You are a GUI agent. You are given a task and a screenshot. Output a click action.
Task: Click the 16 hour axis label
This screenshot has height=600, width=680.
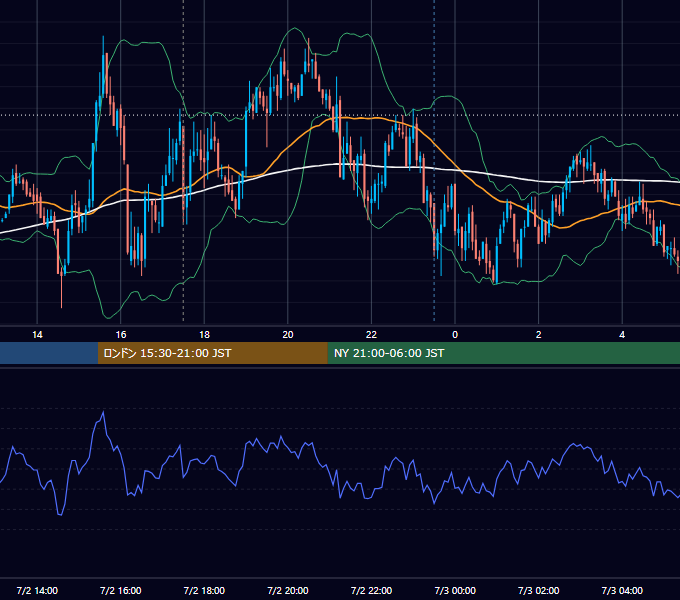(x=121, y=335)
